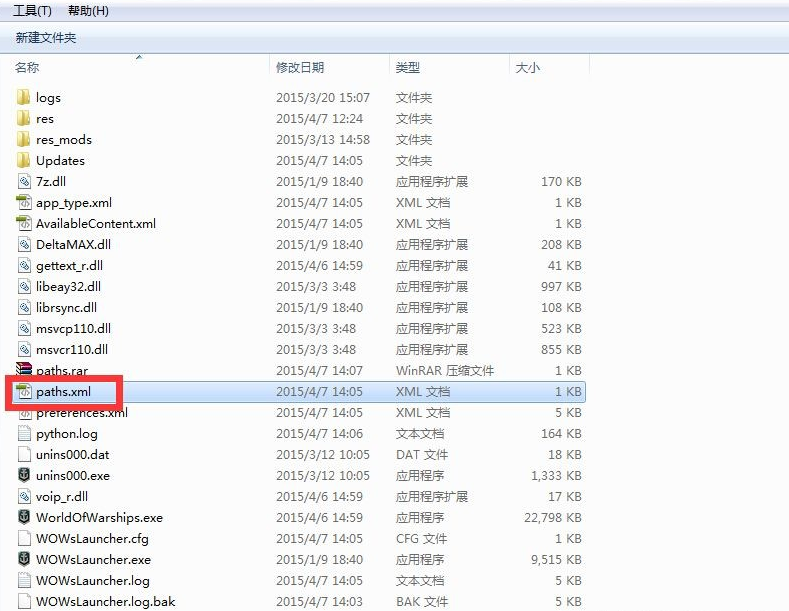
Task: Click the libeay32.dll file icon
Action: point(24,286)
